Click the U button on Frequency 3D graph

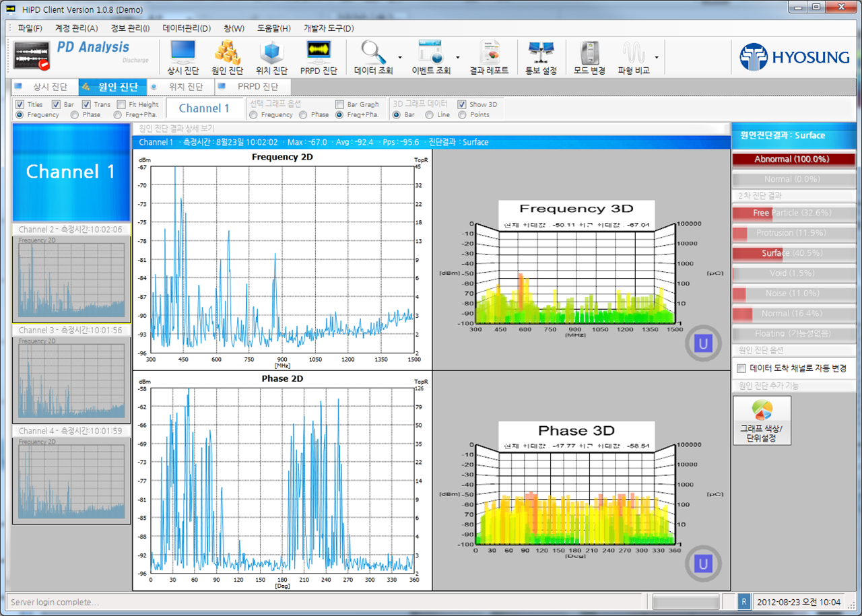click(703, 344)
